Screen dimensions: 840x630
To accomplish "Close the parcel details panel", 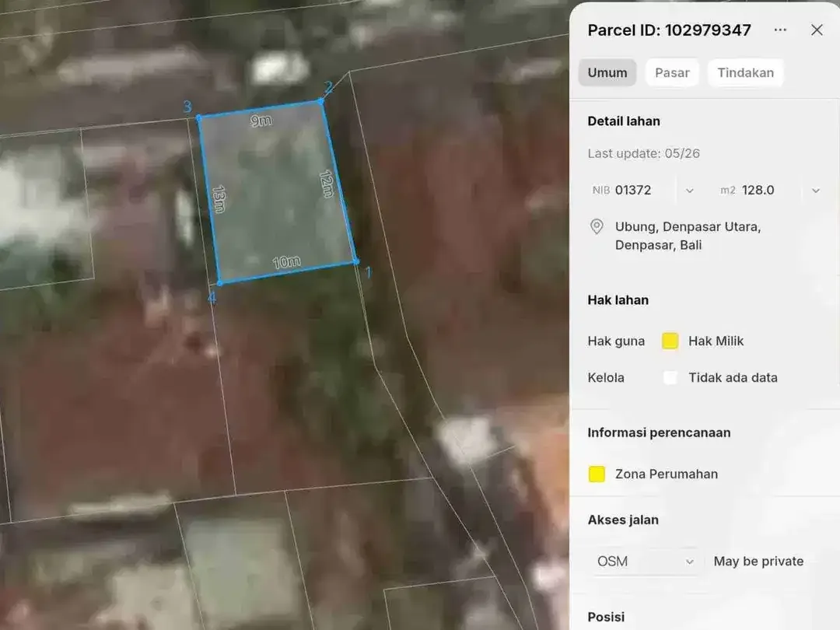I will tap(817, 30).
